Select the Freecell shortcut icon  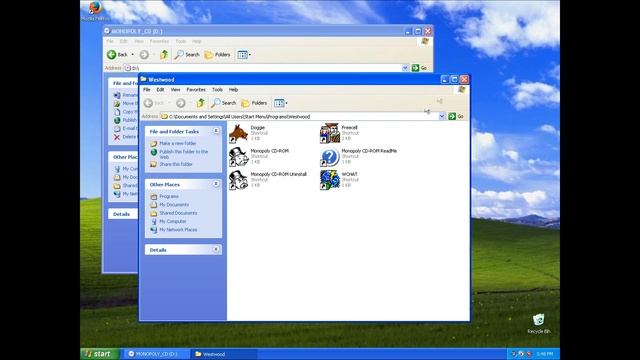[x=330, y=133]
